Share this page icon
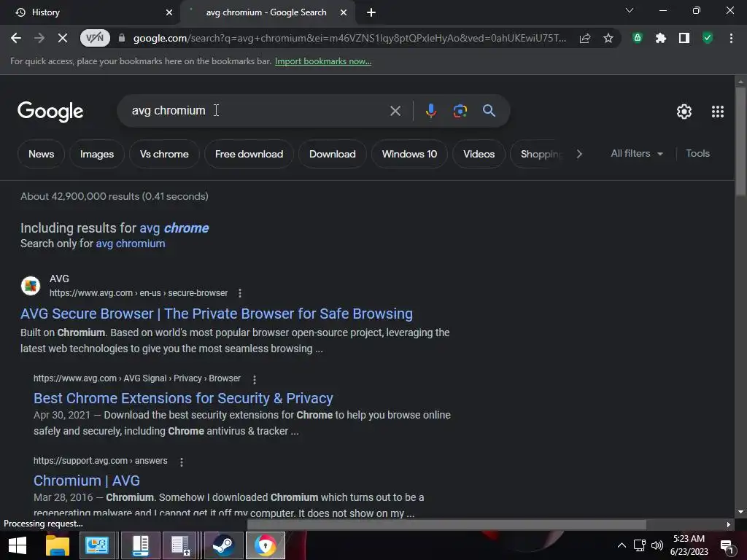Viewport: 747px width, 560px height. (x=585, y=38)
